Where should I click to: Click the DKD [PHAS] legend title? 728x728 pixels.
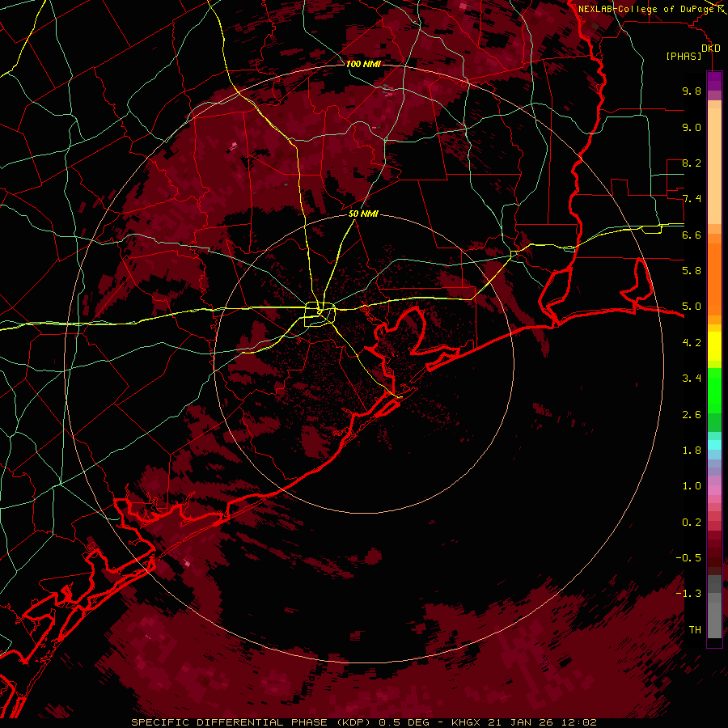coord(692,52)
